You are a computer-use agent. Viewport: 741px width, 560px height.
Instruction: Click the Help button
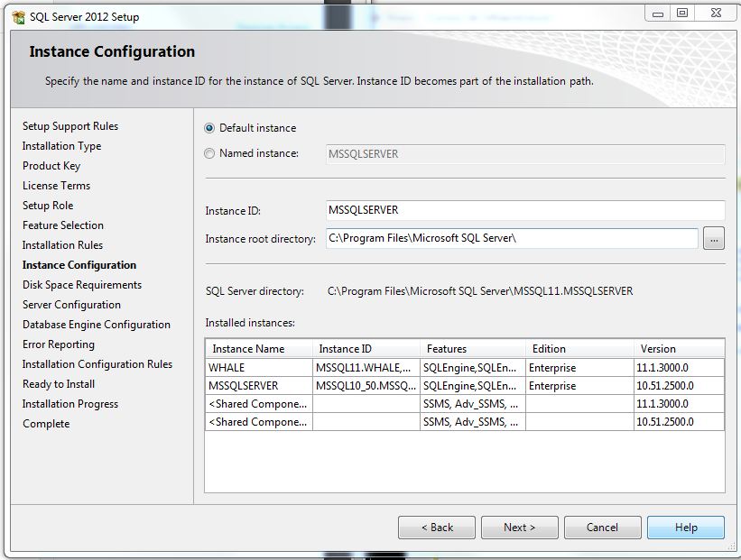tap(686, 528)
